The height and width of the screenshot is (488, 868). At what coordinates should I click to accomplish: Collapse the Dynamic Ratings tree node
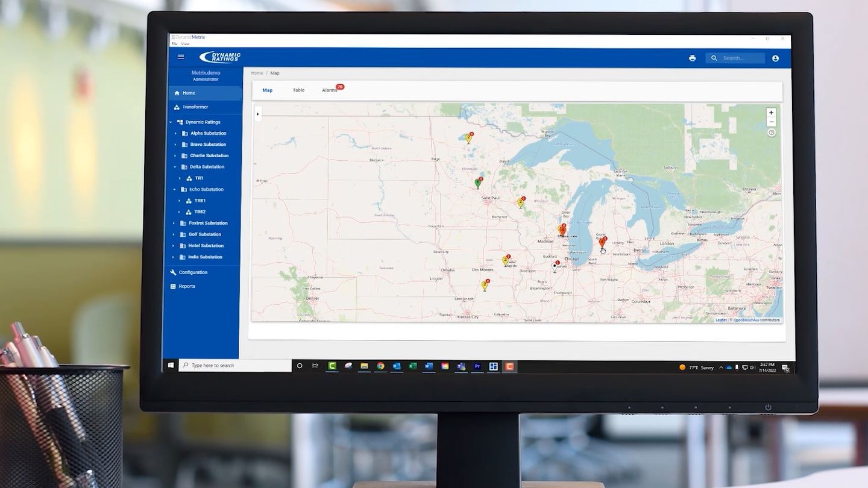tap(171, 122)
